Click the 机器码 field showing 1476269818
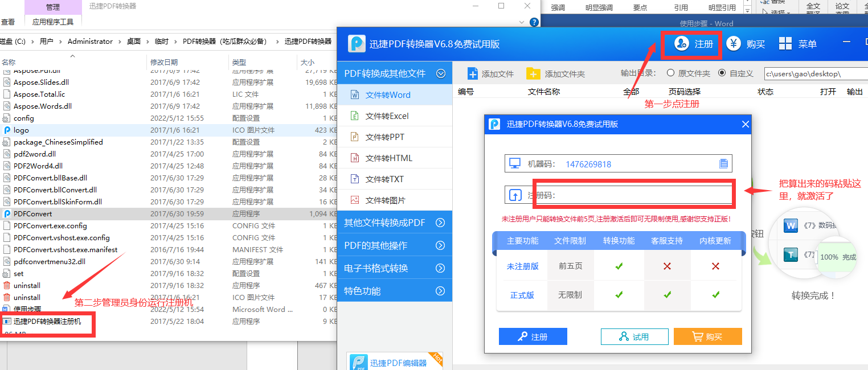The image size is (868, 370). tap(618, 164)
